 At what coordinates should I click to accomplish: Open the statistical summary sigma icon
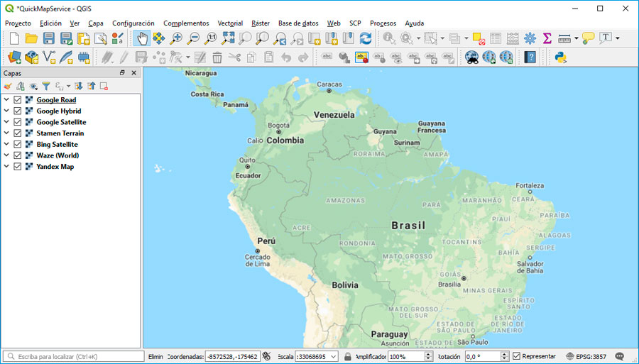coord(547,38)
